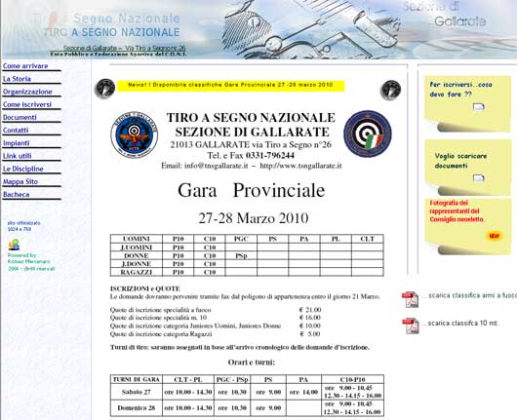Open Contatti page

tap(16, 131)
